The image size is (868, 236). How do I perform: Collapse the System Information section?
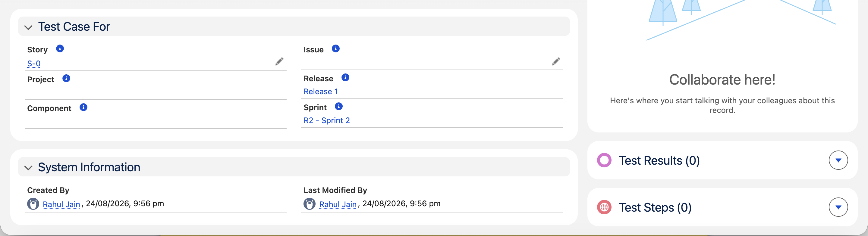[28, 168]
